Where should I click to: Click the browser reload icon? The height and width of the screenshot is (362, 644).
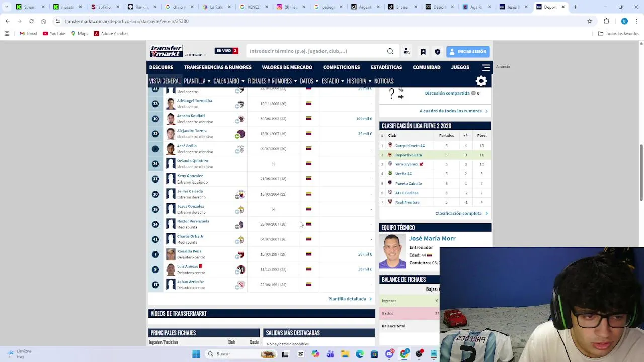[x=31, y=21]
